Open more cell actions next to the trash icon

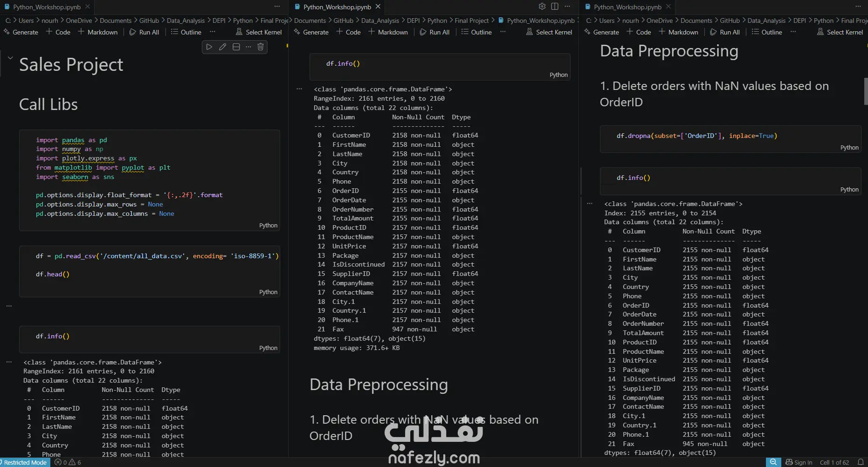pyautogui.click(x=248, y=47)
